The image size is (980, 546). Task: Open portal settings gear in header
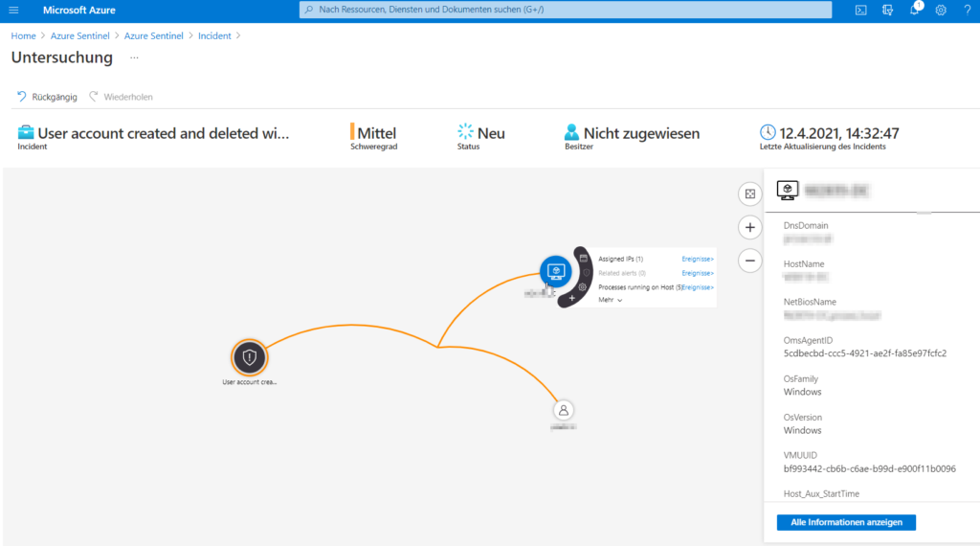coord(941,10)
